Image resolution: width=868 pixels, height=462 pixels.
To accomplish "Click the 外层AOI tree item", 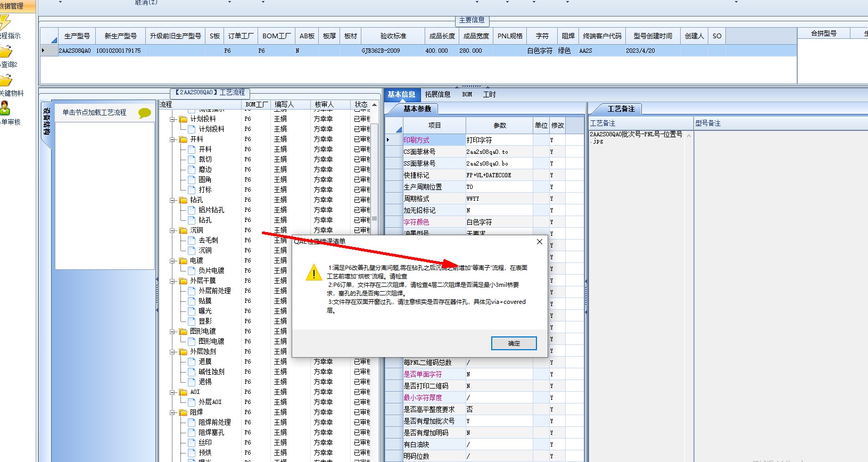I will [210, 402].
